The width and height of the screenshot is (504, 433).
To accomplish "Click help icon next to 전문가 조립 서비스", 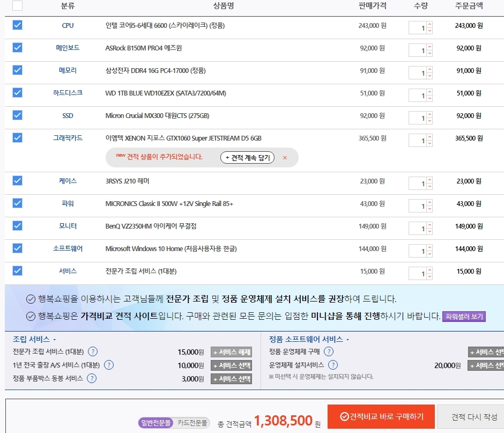I will click(x=93, y=352).
